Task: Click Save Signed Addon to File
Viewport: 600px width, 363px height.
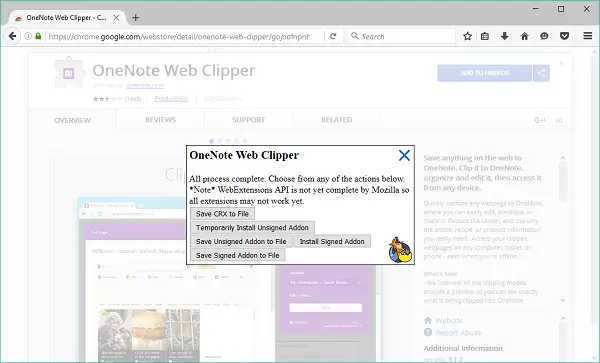Action: pyautogui.click(x=238, y=255)
